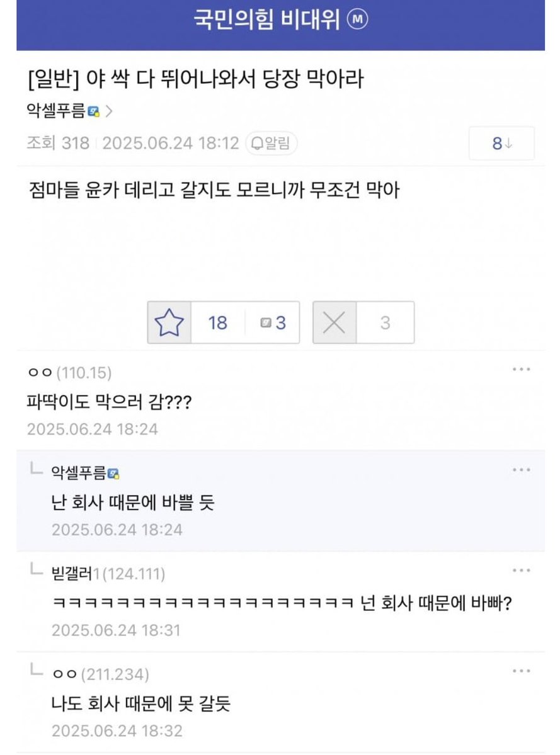
Task: Open options for the 110.15 comment
Action: pos(522,370)
